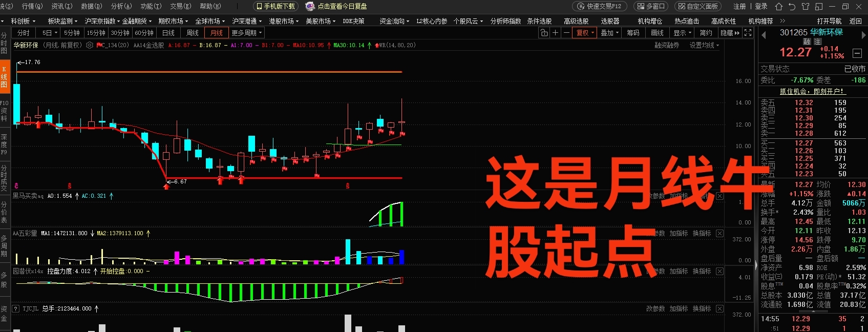The width and height of the screenshot is (868, 332).
Task: Go to next stock with right arrow
Action: point(863,35)
